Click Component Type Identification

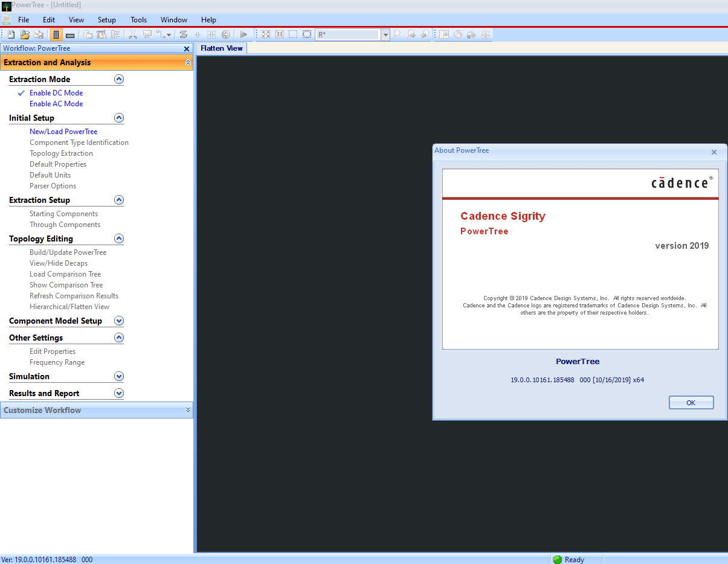pyautogui.click(x=79, y=143)
